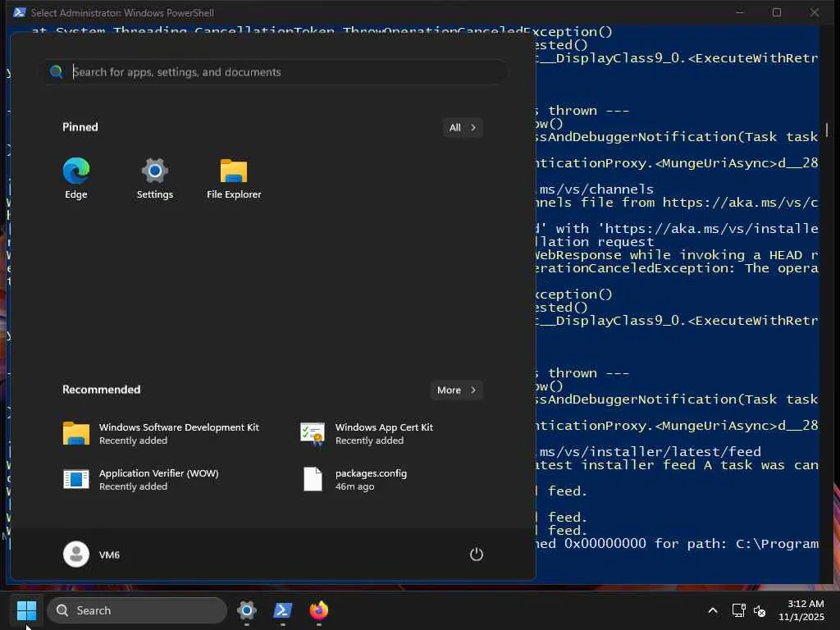840x630 pixels.
Task: Open Firefox from the taskbar
Action: [319, 610]
